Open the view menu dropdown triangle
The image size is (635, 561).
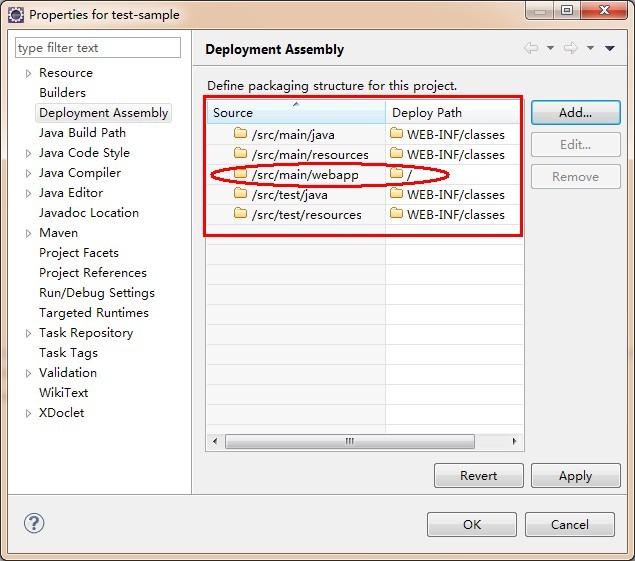point(610,49)
